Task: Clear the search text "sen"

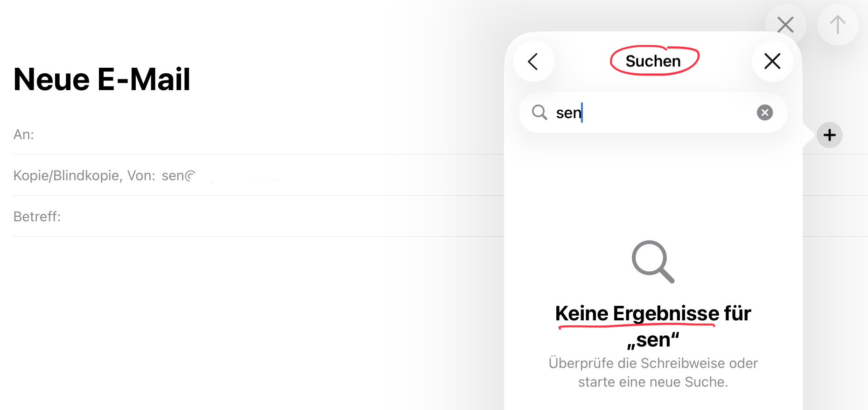Action: (764, 113)
